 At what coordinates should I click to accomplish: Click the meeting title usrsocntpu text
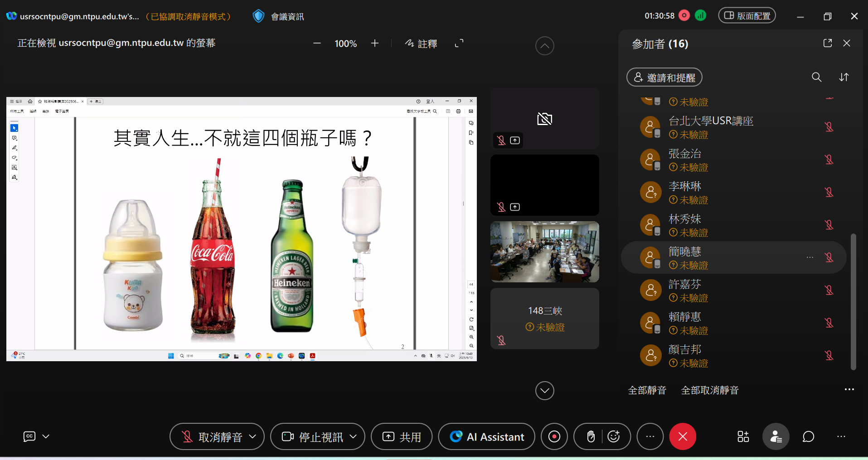click(79, 16)
